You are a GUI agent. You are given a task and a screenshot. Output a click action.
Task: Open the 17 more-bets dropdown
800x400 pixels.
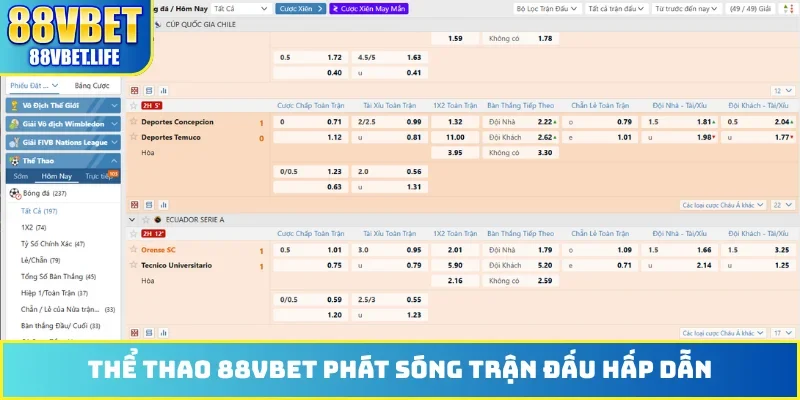[x=783, y=333]
